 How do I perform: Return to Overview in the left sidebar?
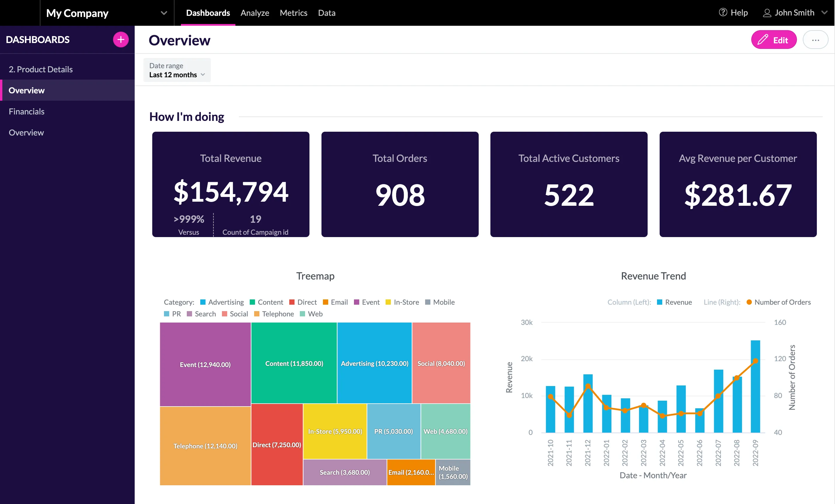(x=26, y=90)
